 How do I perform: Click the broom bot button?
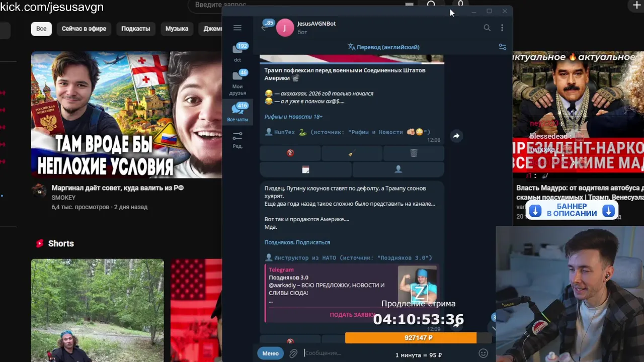[x=352, y=153]
